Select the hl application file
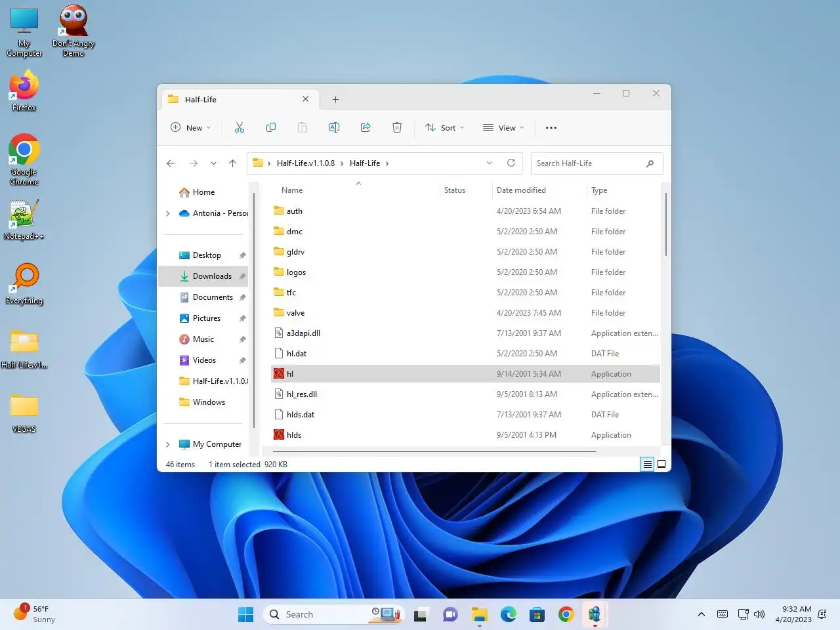The image size is (840, 630). (465, 374)
